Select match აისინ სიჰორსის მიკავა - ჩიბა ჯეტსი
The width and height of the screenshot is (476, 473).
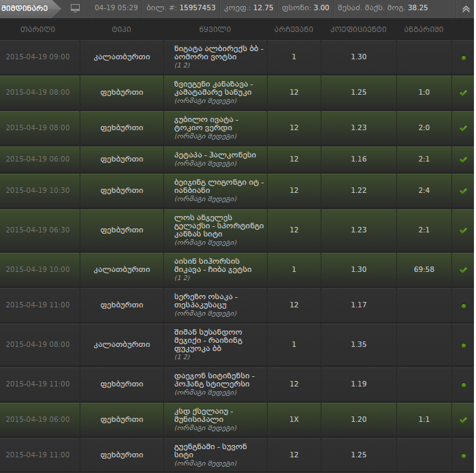tap(212, 265)
